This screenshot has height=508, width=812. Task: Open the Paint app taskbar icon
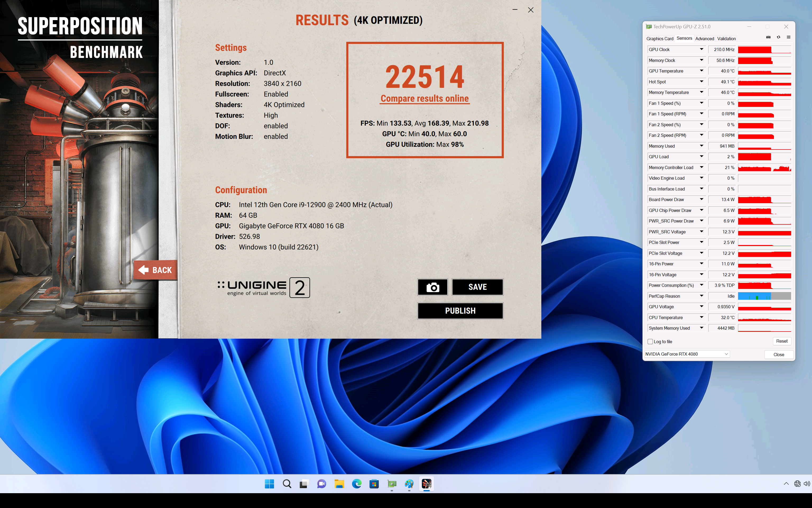(x=409, y=484)
